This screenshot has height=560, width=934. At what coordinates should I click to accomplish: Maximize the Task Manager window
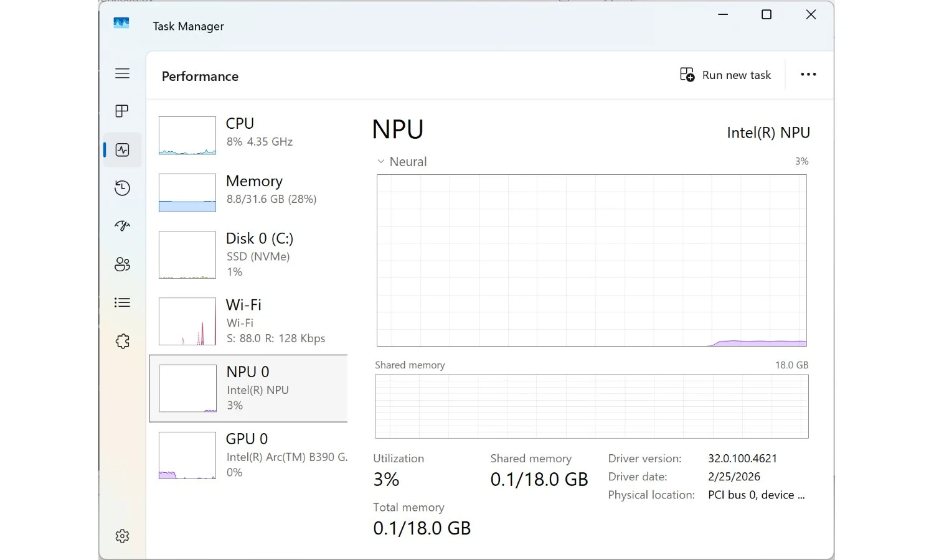(x=767, y=14)
